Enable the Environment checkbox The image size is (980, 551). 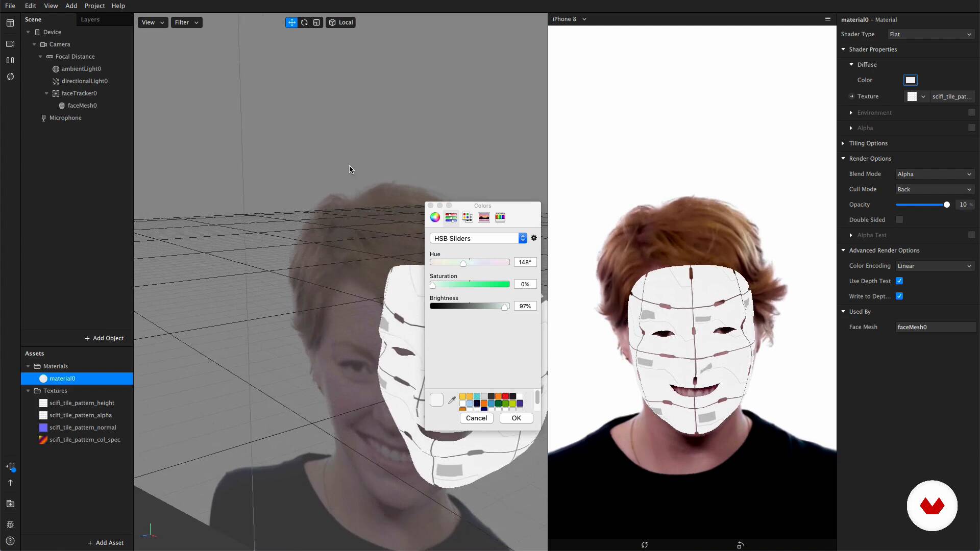coord(971,112)
